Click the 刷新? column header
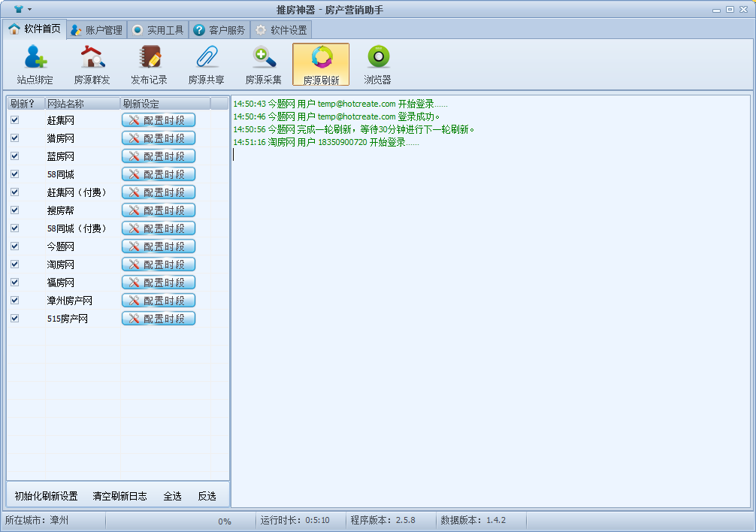Screen dimensions: 756x532 pos(26,104)
